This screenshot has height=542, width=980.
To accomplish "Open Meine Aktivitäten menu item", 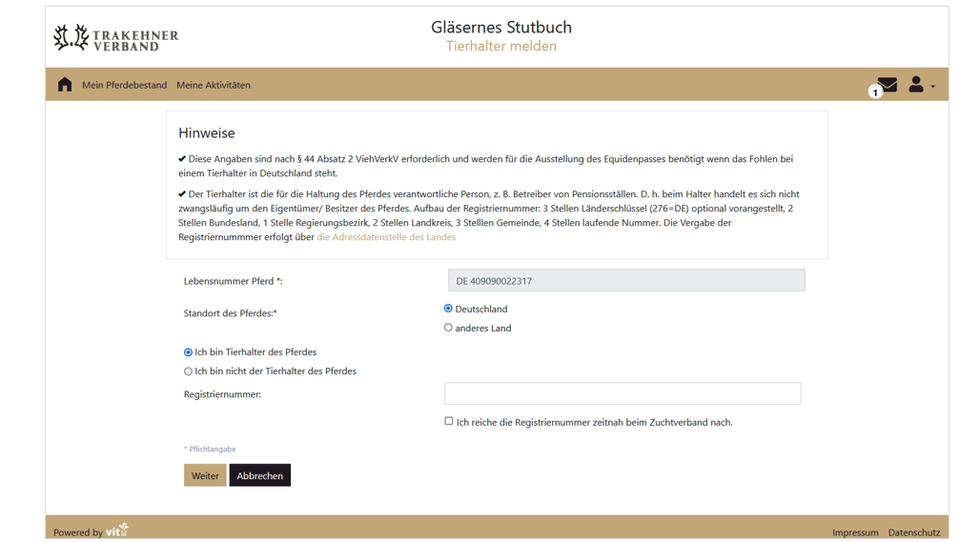I will (x=214, y=85).
